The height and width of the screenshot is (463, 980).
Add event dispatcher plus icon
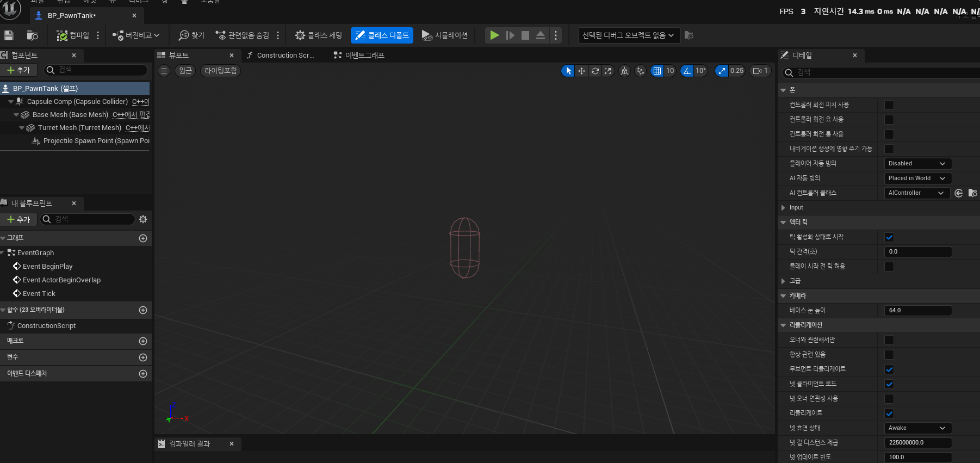[143, 374]
